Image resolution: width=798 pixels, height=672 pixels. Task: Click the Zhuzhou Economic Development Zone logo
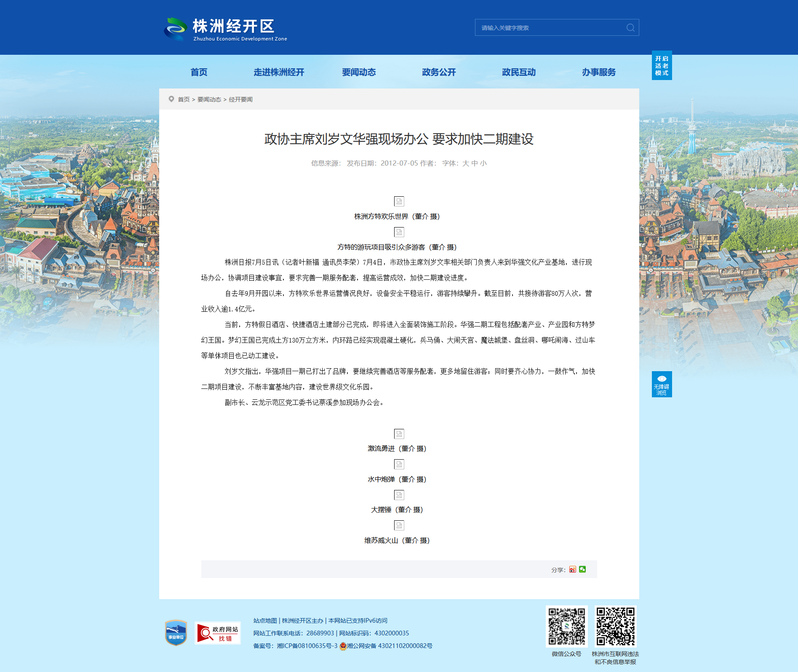(x=226, y=29)
